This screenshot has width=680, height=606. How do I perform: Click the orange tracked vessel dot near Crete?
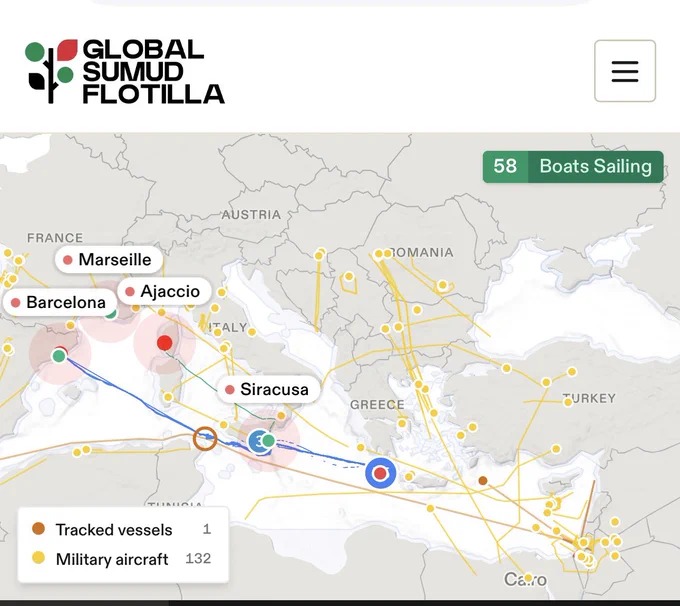pyautogui.click(x=483, y=480)
